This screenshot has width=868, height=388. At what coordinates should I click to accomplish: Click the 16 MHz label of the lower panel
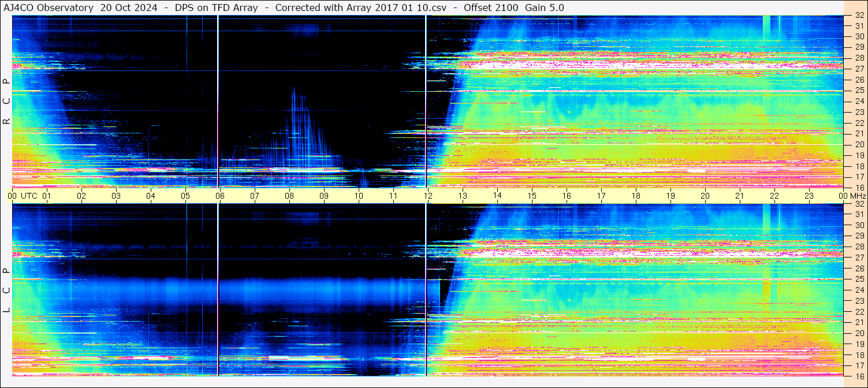(x=859, y=376)
